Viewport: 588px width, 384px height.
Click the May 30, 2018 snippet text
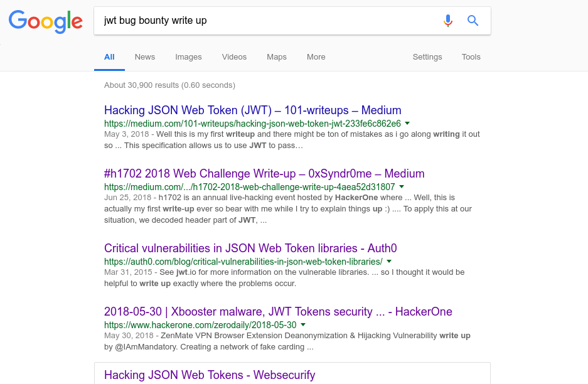pyautogui.click(x=287, y=341)
